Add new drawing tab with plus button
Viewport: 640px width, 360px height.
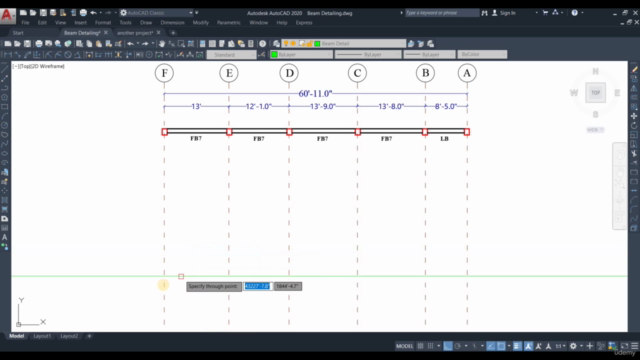[173, 33]
